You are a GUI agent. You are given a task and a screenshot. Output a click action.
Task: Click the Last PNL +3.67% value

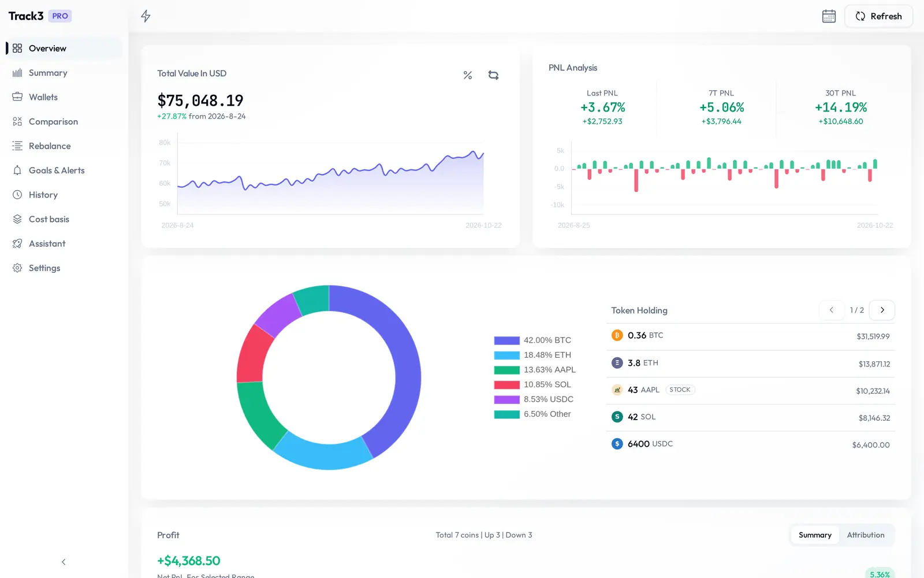(602, 108)
